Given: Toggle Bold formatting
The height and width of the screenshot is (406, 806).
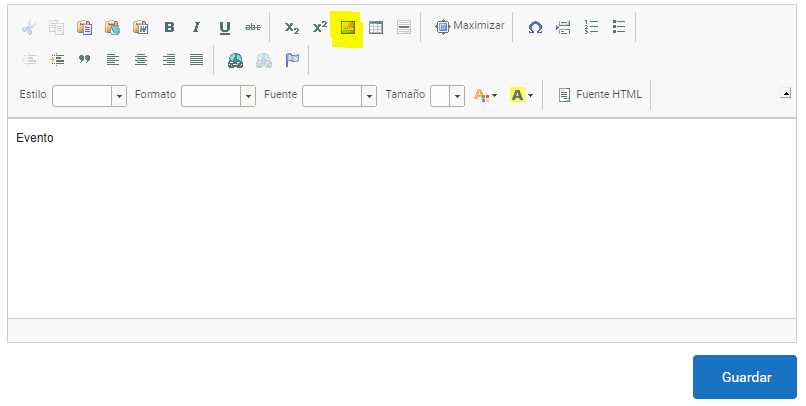Looking at the screenshot, I should coord(169,27).
